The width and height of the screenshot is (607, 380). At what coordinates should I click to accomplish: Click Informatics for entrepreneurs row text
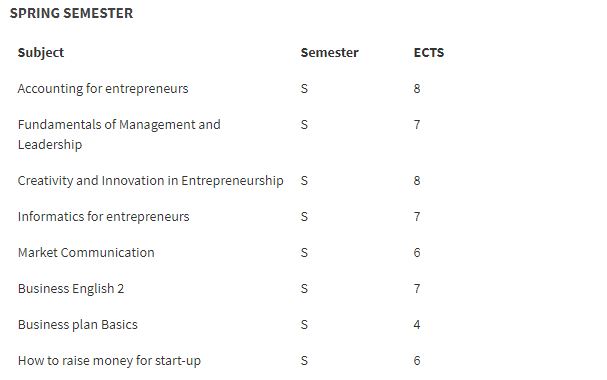[x=103, y=217]
